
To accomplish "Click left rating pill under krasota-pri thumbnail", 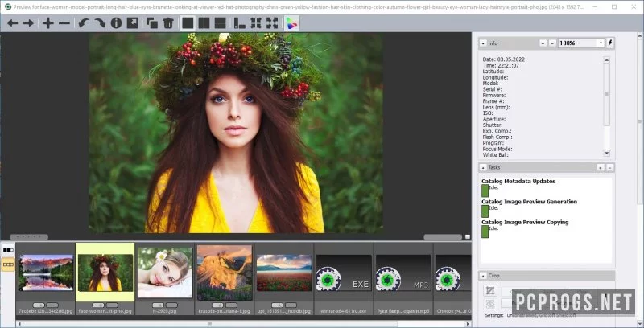I will (x=217, y=305).
